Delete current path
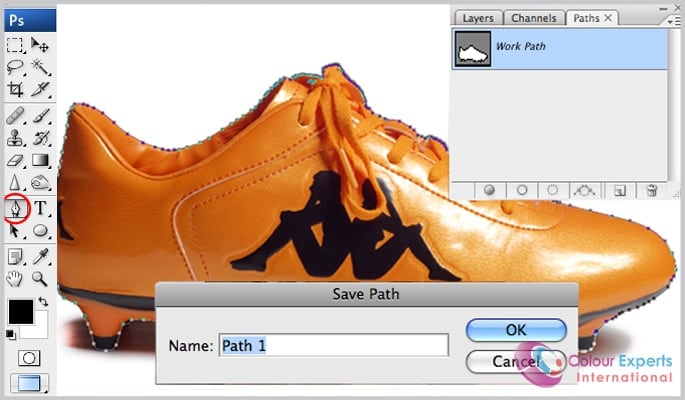685x400 pixels. coord(651,190)
